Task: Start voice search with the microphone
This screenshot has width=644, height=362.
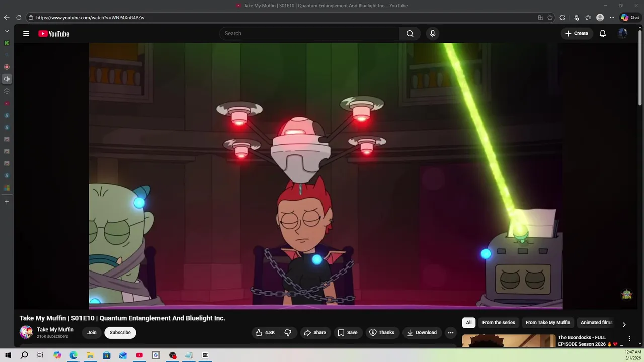Action: click(432, 34)
